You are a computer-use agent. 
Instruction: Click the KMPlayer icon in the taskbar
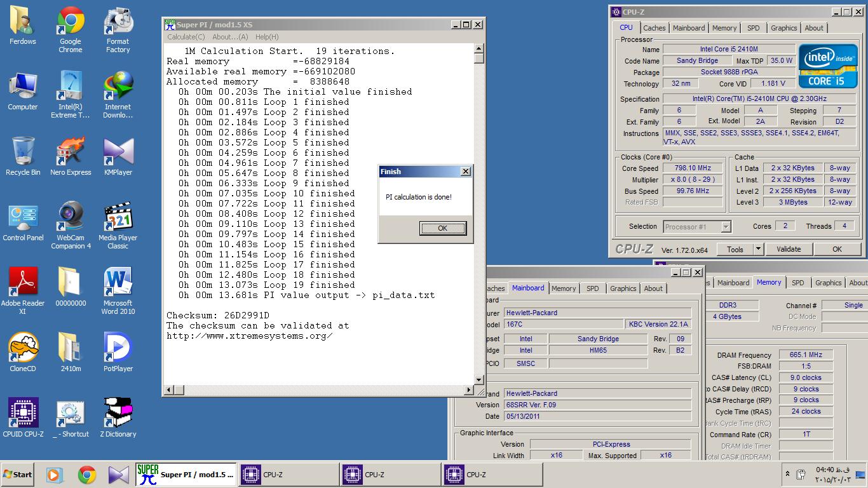[x=119, y=475]
